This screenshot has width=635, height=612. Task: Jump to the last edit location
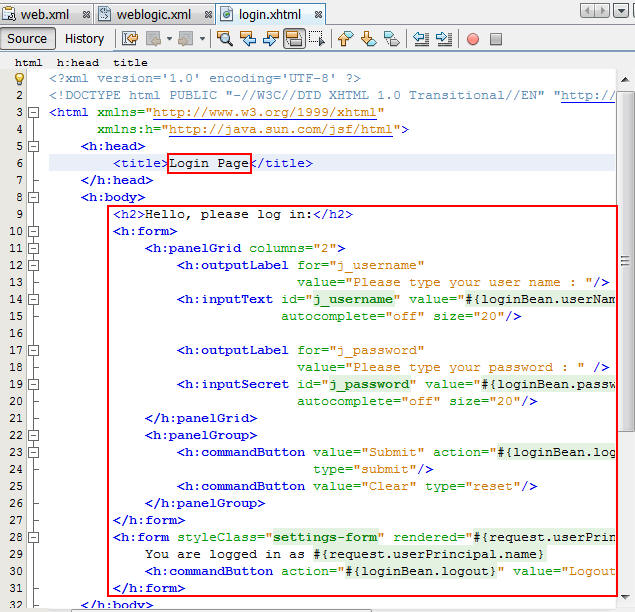point(130,39)
